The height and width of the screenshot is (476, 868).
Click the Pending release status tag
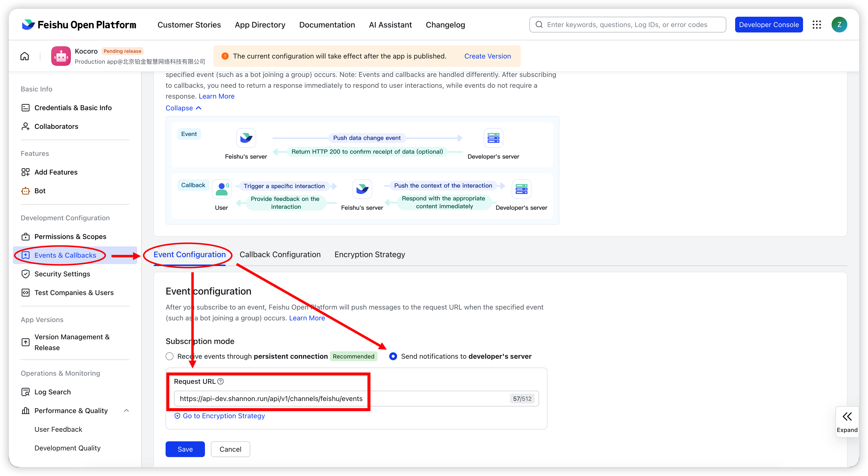tap(122, 51)
